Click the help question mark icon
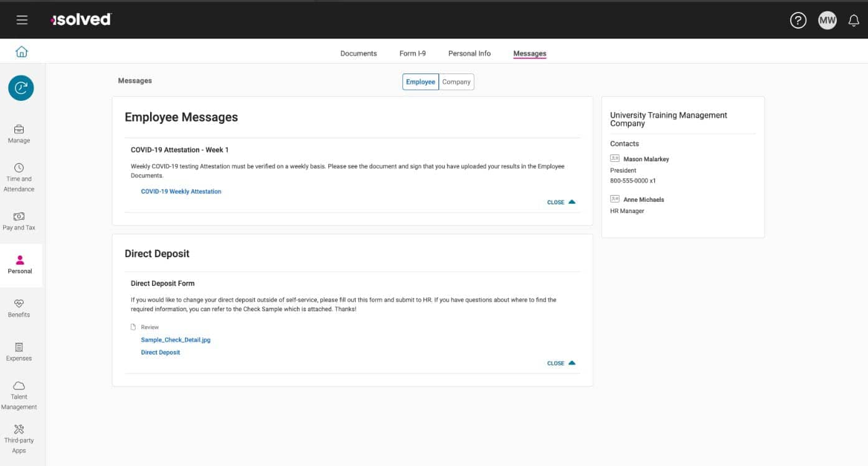The width and height of the screenshot is (868, 466). (x=798, y=21)
